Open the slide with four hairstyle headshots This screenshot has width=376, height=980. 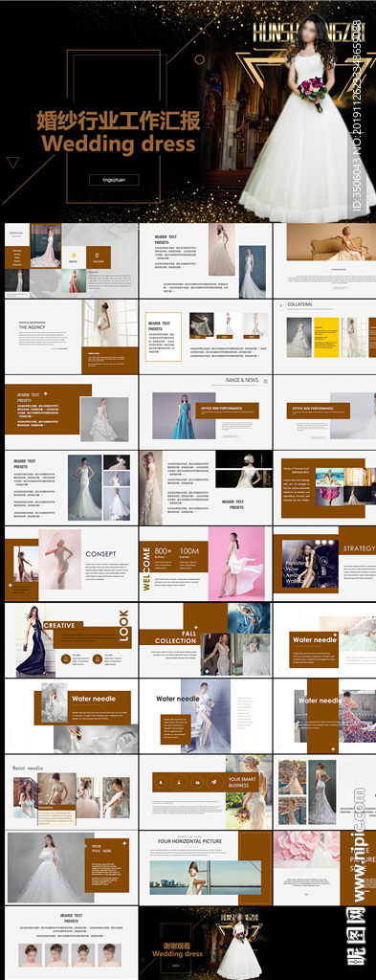(x=71, y=943)
